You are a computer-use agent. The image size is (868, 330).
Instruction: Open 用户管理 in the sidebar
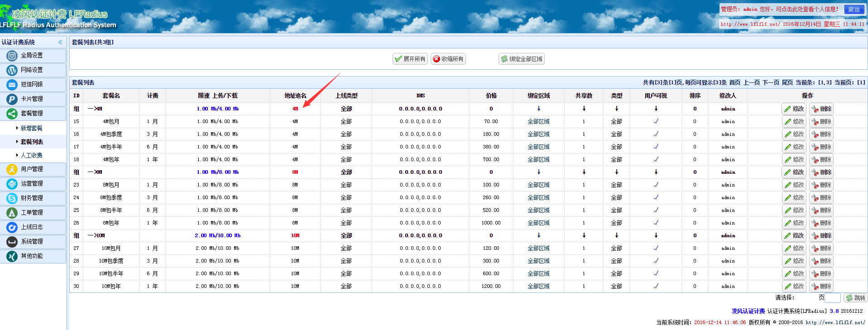coord(32,169)
